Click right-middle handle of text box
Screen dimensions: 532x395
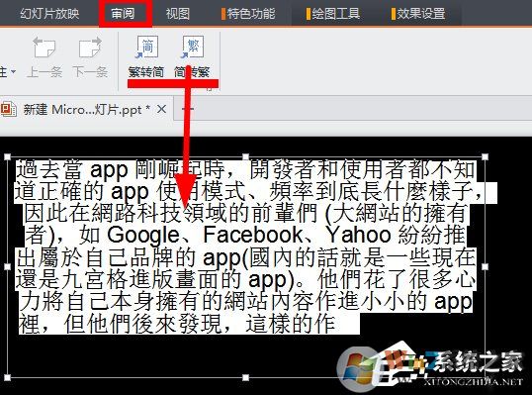485,267
